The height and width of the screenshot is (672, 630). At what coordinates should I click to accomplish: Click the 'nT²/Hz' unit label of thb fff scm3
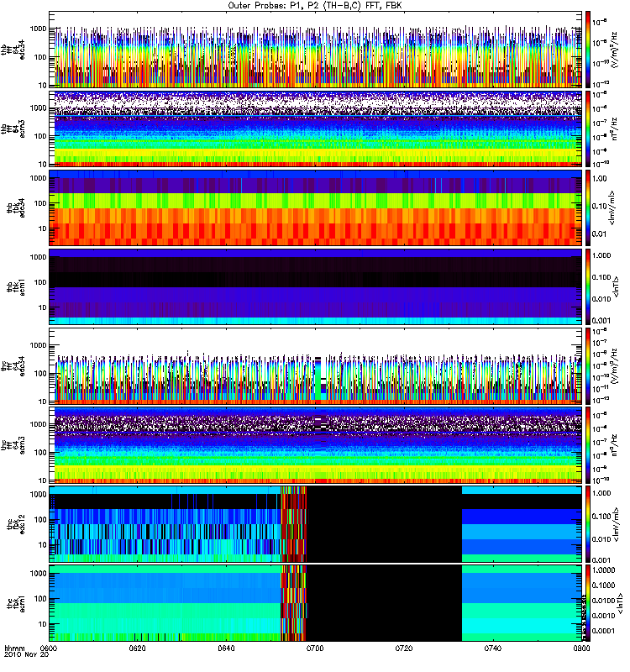pos(615,129)
